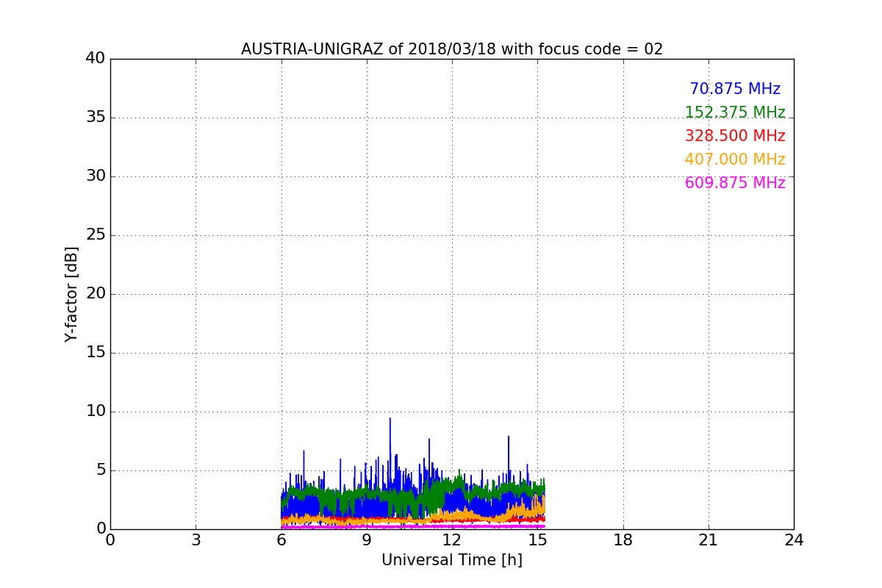Select the 328.500 MHz legend entry
Viewport: 882px width, 588px height.
click(x=735, y=136)
